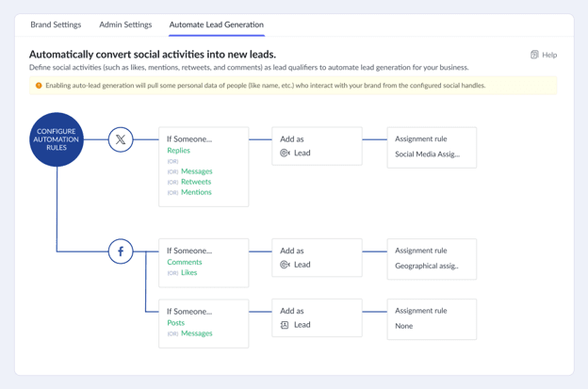Select the Facebook network icon
This screenshot has height=389, width=588.
pyautogui.click(x=121, y=251)
